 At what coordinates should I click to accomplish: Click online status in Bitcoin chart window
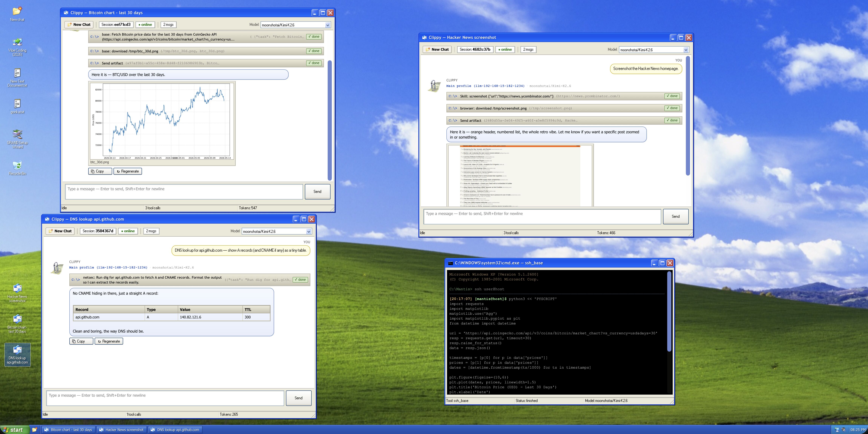tap(145, 25)
